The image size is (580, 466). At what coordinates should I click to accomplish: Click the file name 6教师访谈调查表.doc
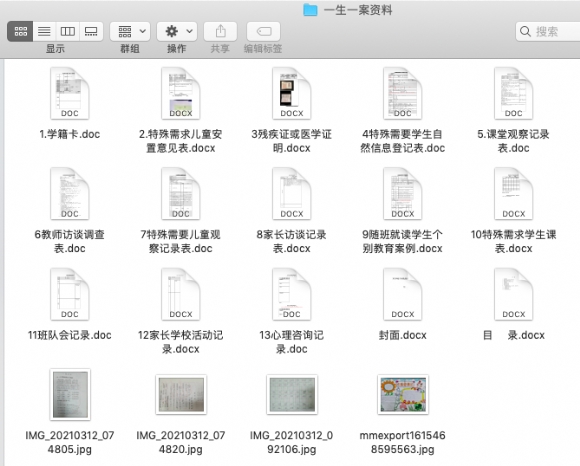point(70,242)
